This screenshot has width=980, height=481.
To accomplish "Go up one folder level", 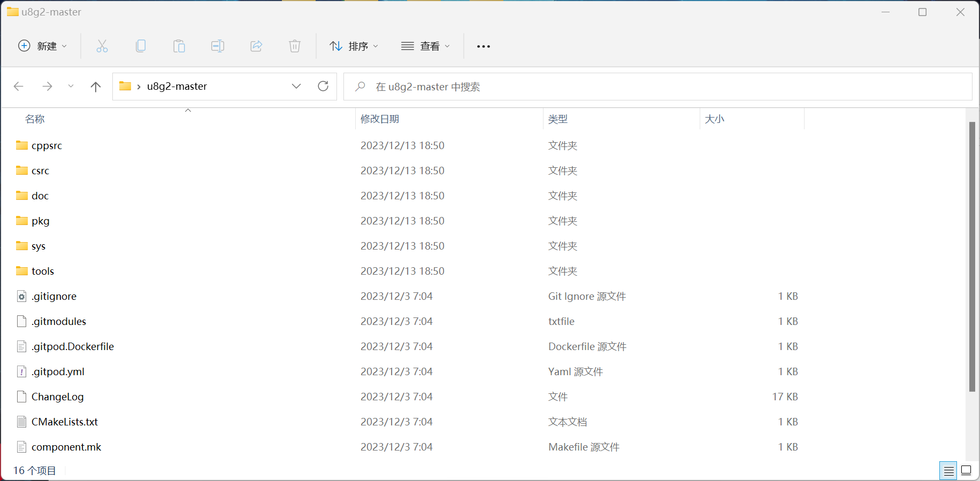I will point(96,87).
